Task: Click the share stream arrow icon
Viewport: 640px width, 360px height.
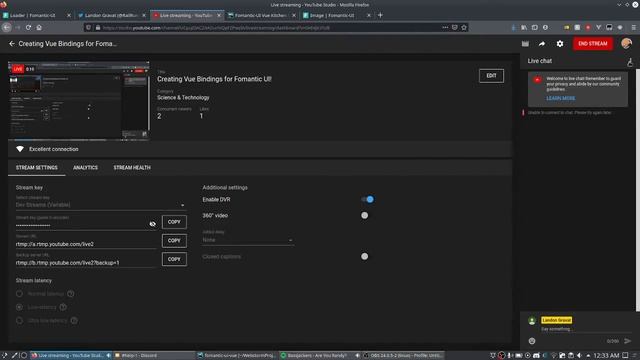Action: click(542, 44)
